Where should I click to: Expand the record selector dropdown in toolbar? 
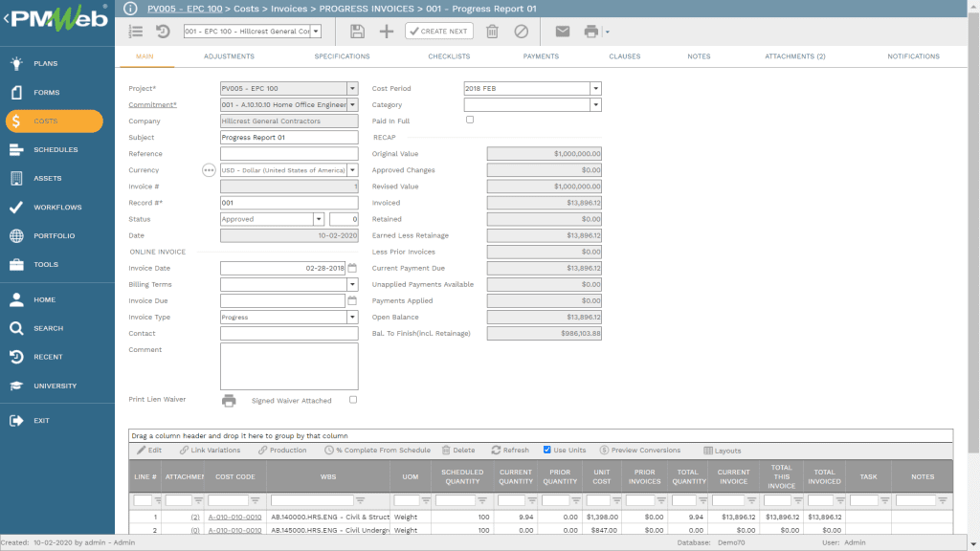coord(316,32)
